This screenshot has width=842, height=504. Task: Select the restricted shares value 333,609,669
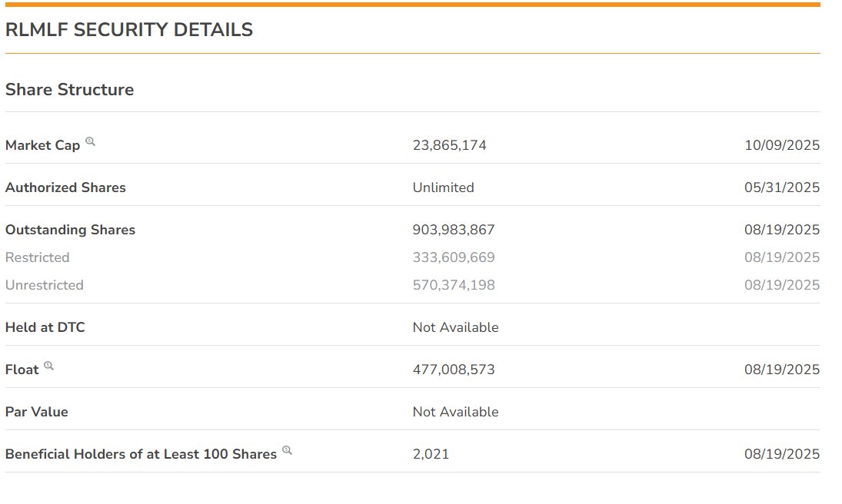[x=454, y=257]
